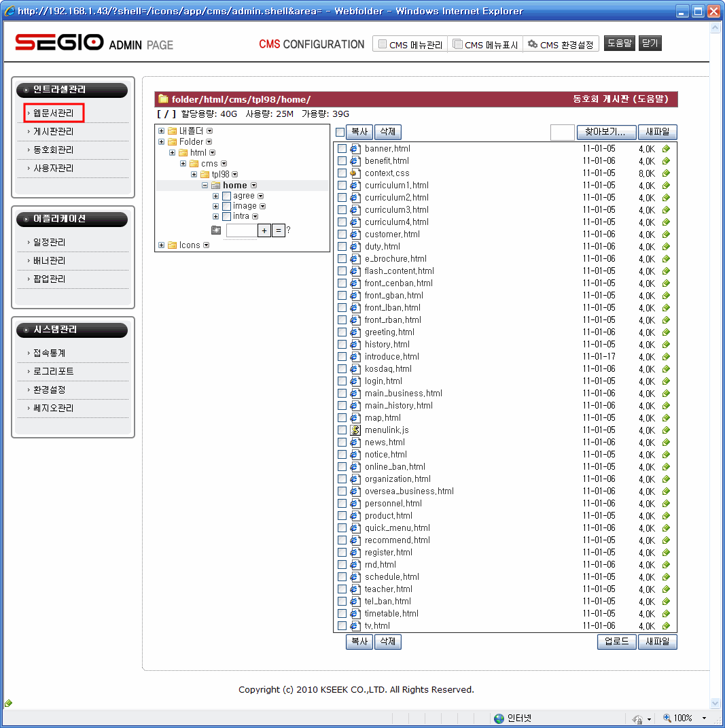Expand the image folder tree node

tap(216, 206)
